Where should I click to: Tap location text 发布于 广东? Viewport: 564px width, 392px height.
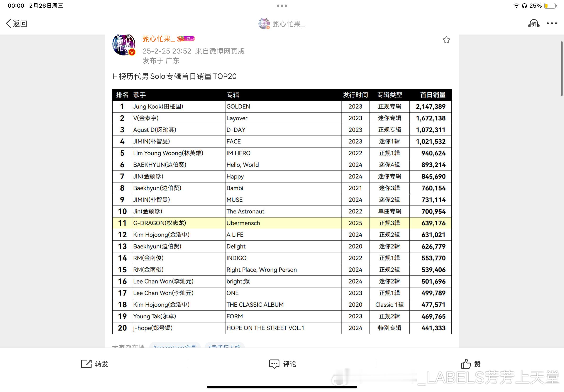pos(161,61)
